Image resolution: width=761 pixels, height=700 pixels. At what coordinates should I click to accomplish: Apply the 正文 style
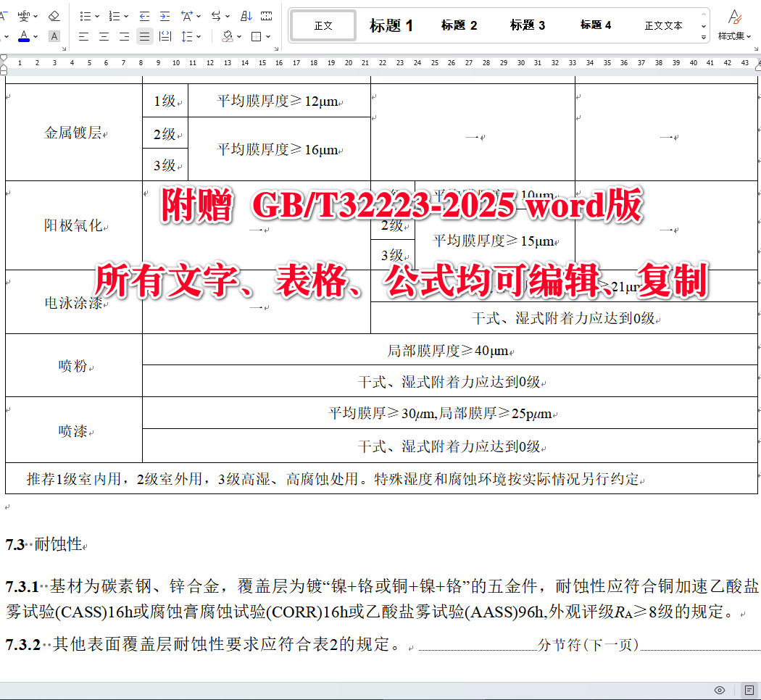(x=323, y=25)
